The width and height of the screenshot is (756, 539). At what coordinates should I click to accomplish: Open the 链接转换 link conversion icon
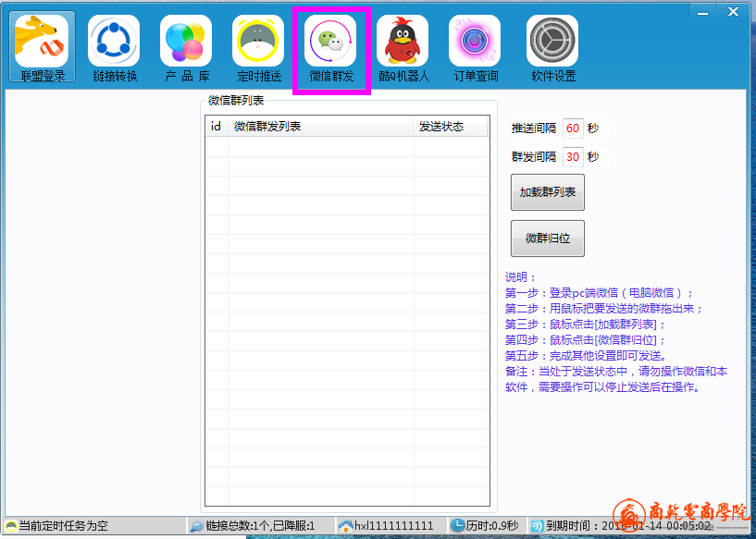[115, 47]
